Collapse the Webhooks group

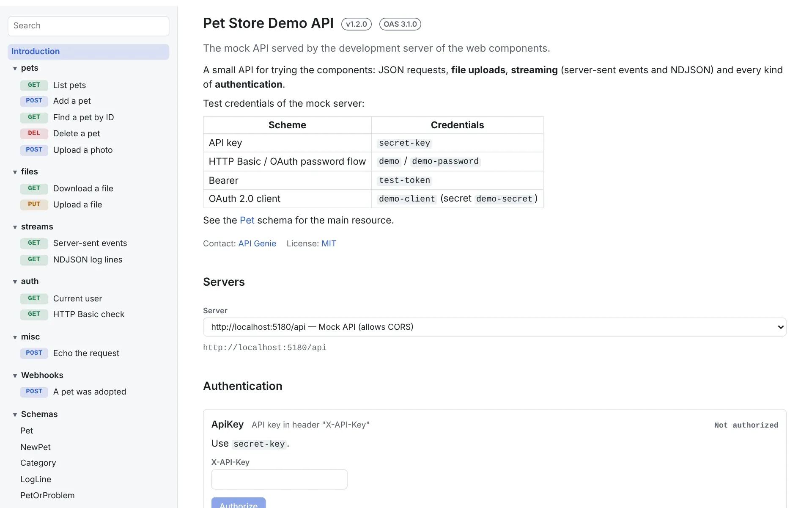[38, 375]
